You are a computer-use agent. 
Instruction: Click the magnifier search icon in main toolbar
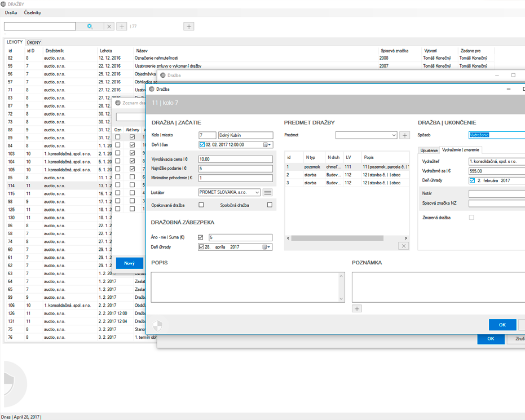click(x=90, y=26)
